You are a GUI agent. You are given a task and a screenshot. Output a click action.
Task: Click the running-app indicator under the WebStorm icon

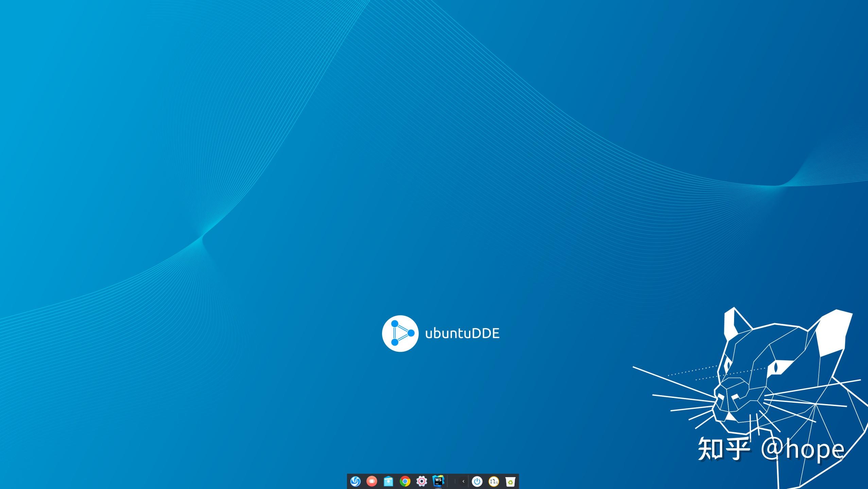tap(438, 488)
